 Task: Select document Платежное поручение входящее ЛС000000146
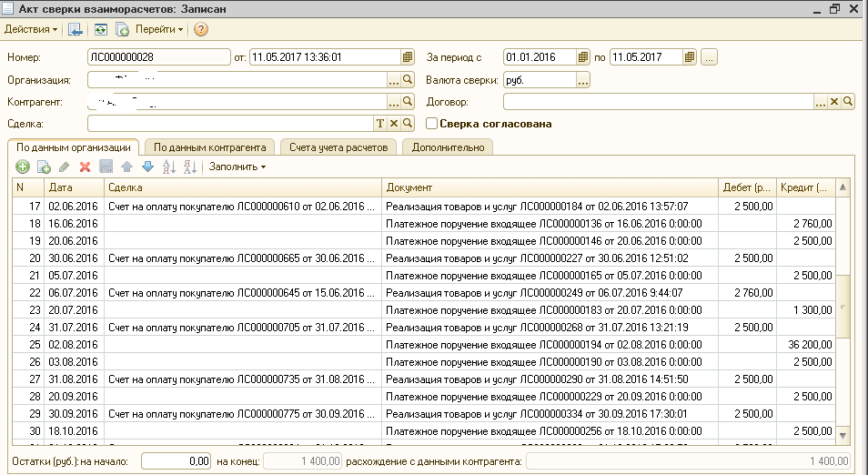[550, 241]
